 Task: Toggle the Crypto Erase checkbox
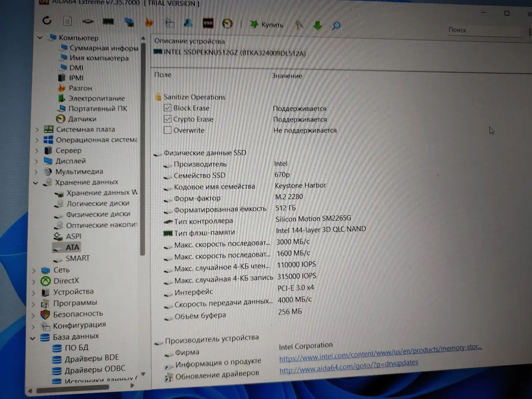[167, 119]
